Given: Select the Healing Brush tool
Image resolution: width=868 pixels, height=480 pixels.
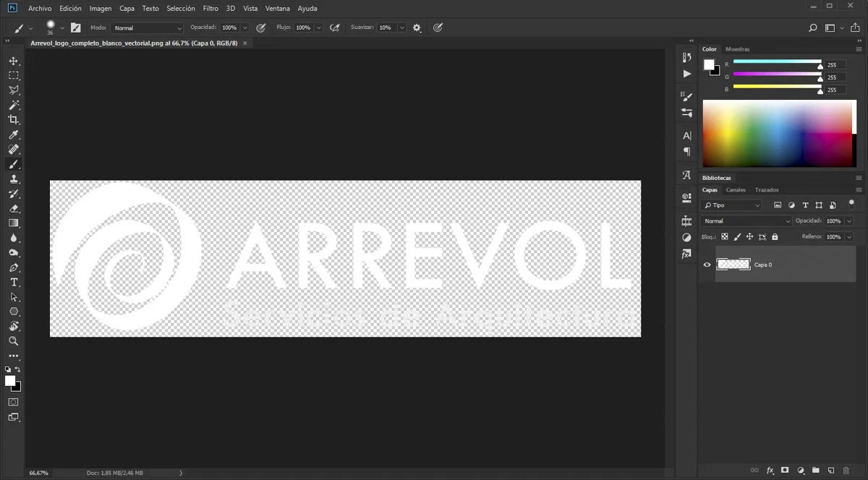Looking at the screenshot, I should (x=13, y=150).
